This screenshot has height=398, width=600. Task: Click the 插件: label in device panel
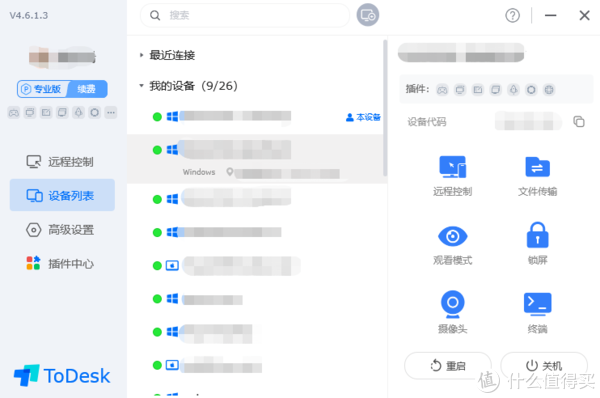[x=417, y=90]
